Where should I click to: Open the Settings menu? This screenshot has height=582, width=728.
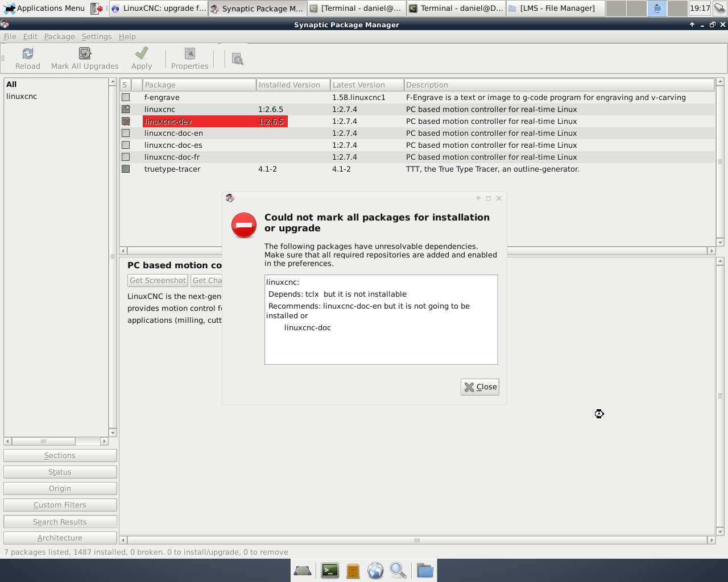(97, 36)
